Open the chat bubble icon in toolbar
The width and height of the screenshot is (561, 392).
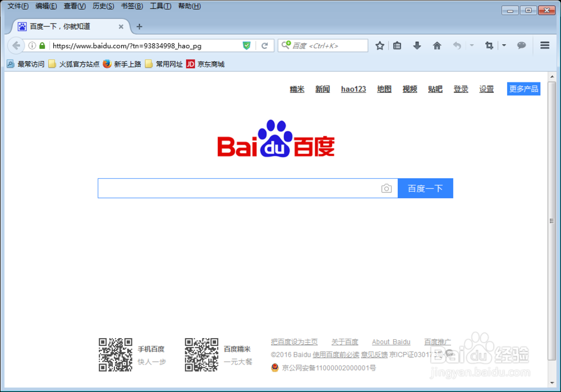tap(521, 45)
